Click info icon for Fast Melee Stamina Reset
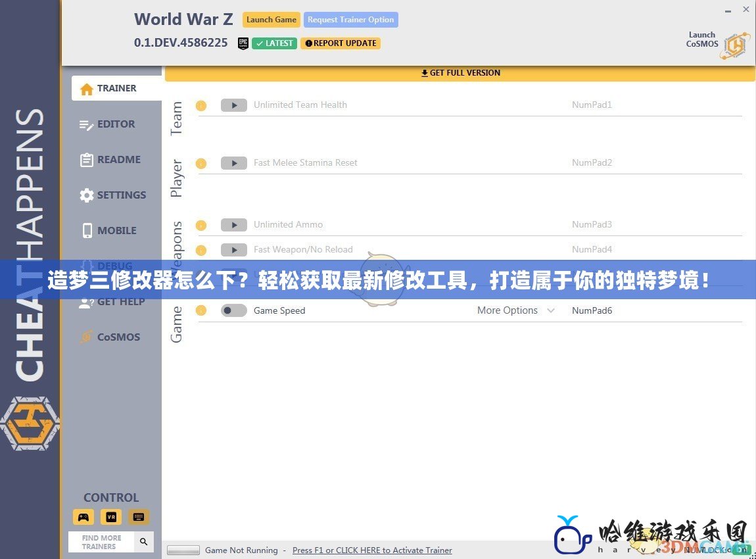Image resolution: width=756 pixels, height=559 pixels. click(201, 163)
